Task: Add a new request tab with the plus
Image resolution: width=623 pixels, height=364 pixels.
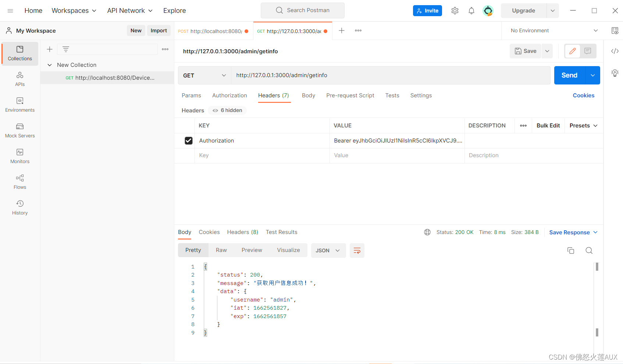Action: click(x=342, y=30)
